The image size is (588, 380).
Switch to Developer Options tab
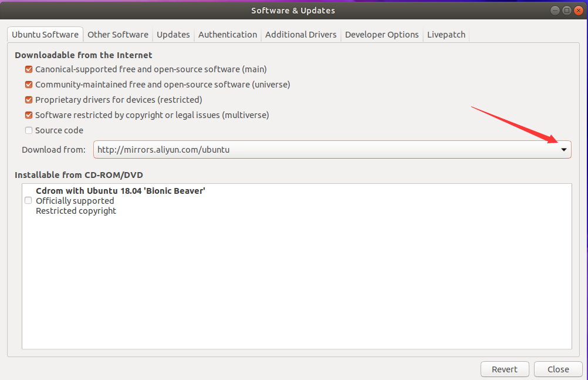pyautogui.click(x=382, y=35)
